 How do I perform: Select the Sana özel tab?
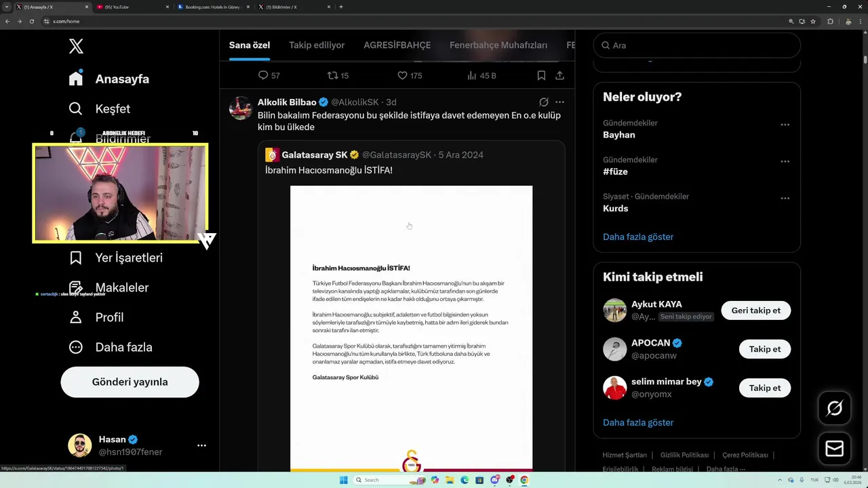[250, 45]
